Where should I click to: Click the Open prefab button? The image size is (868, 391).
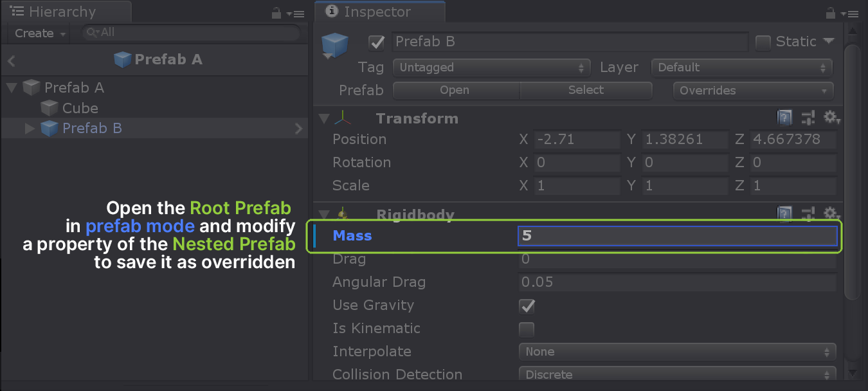pos(455,90)
